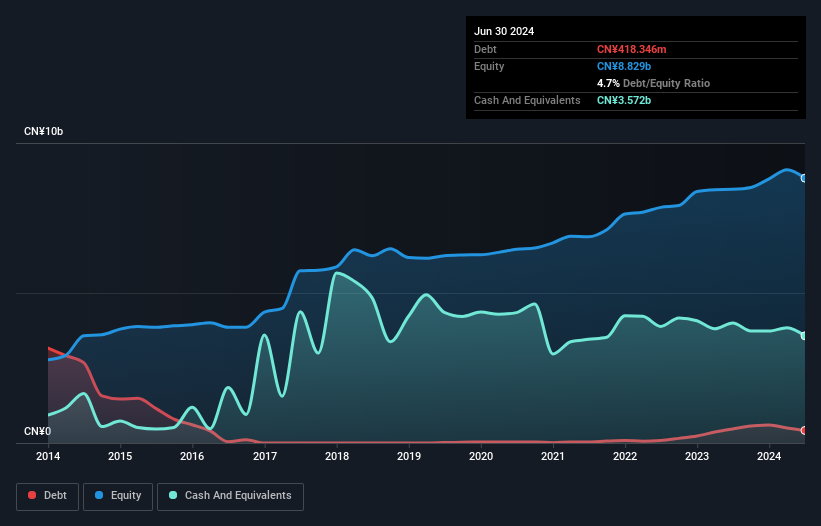Click the 2020 x-axis label
Image resolution: width=821 pixels, height=526 pixels.
click(x=481, y=456)
